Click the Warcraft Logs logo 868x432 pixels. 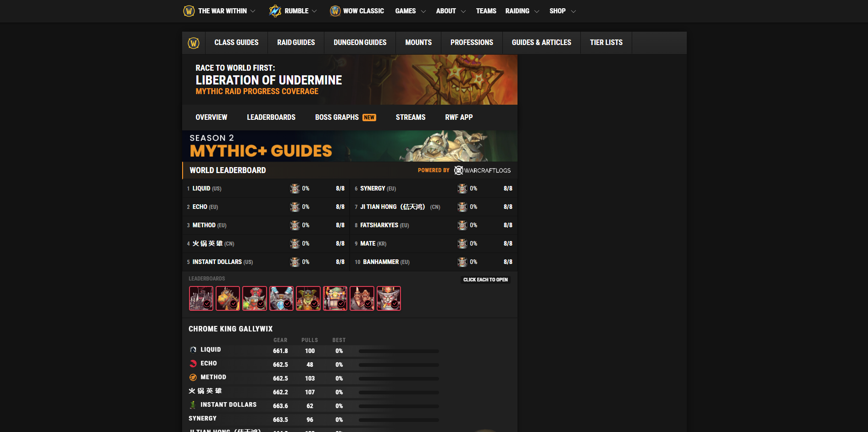pyautogui.click(x=482, y=170)
